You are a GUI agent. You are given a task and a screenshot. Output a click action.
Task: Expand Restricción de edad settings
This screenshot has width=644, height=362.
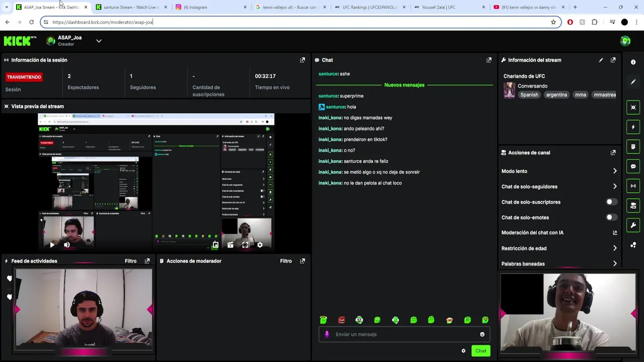(615, 248)
